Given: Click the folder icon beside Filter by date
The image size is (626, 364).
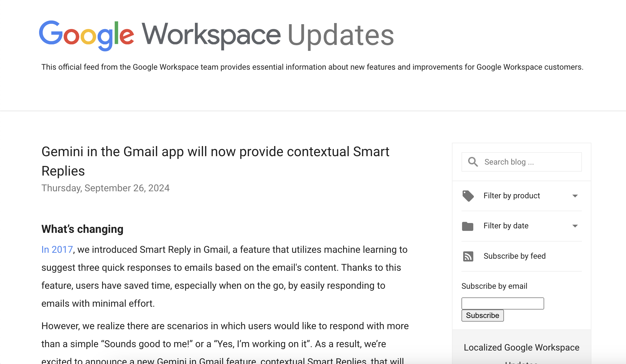Looking at the screenshot, I should click(468, 226).
